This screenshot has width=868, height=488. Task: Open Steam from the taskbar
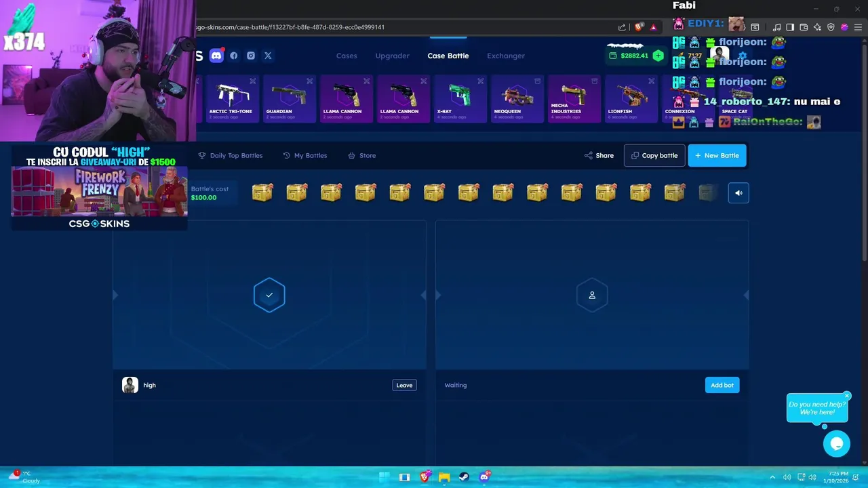(464, 477)
